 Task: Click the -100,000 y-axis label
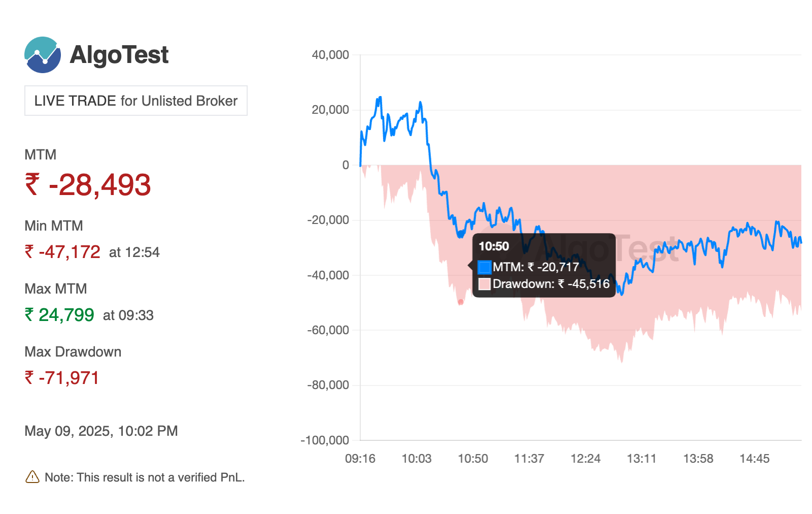pyautogui.click(x=325, y=440)
